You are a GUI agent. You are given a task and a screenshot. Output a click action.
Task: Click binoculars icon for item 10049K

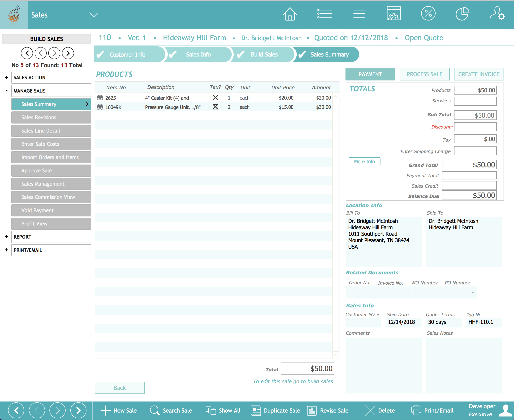click(100, 107)
